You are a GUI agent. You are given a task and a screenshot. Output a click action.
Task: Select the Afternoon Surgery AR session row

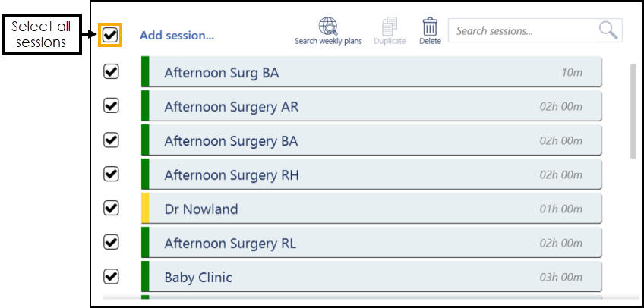tap(372, 107)
